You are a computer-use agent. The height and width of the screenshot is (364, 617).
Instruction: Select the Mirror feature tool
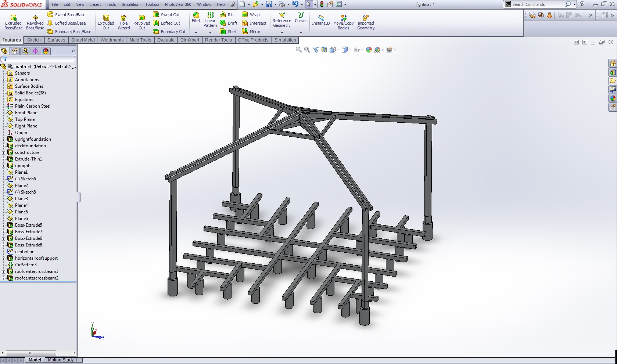251,32
